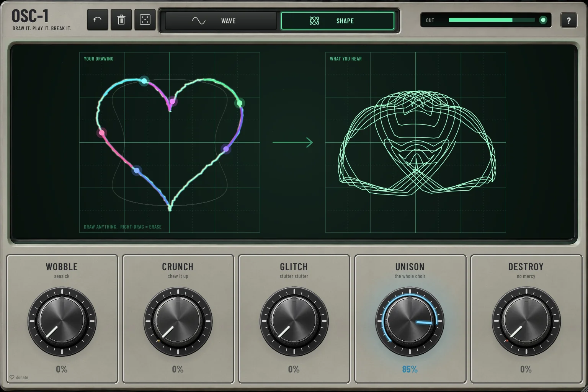Viewport: 588px width, 392px height.
Task: Click the 'the whole choir' subtitle
Action: click(410, 276)
